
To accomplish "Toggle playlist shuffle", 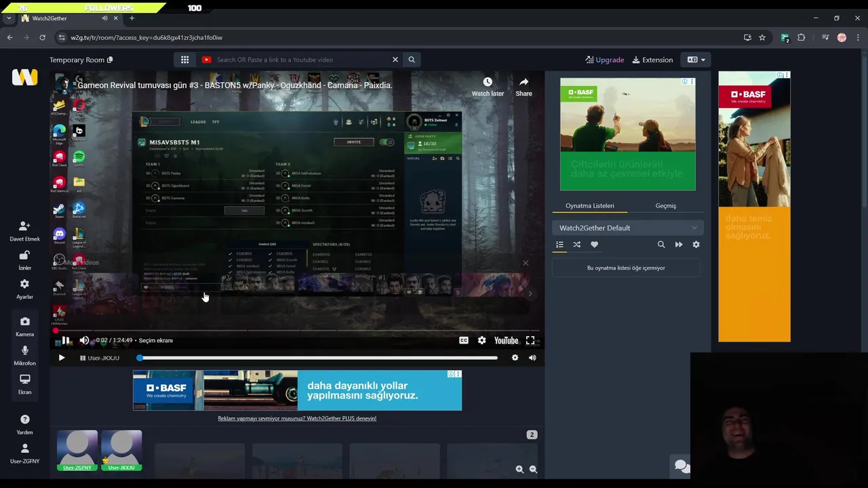I will pyautogui.click(x=577, y=245).
